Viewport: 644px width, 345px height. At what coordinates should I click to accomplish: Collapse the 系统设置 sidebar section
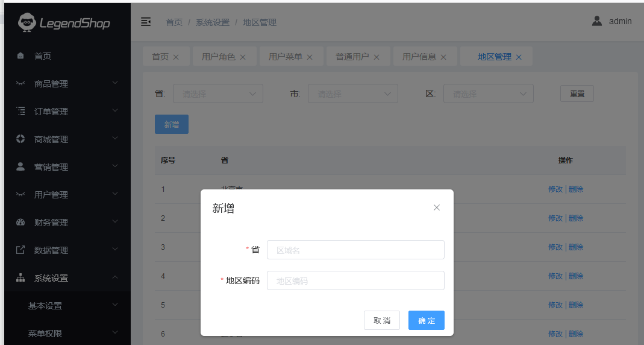tap(66, 278)
